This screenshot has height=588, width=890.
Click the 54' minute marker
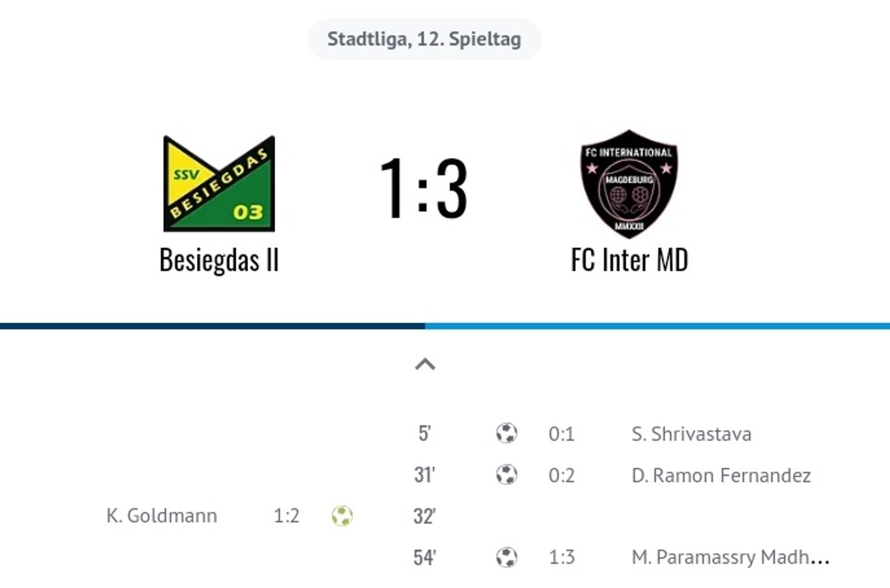tap(424, 557)
